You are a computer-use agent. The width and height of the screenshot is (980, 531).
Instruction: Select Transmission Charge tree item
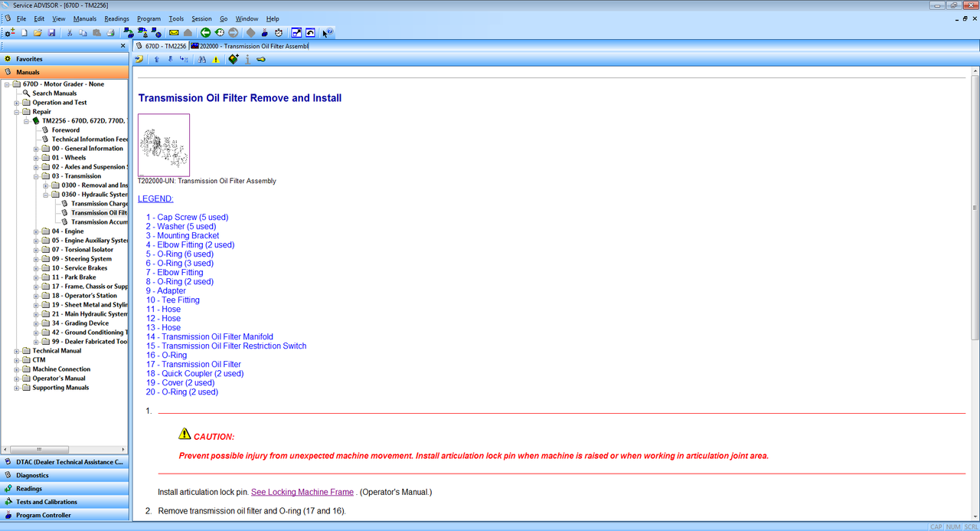coord(100,204)
